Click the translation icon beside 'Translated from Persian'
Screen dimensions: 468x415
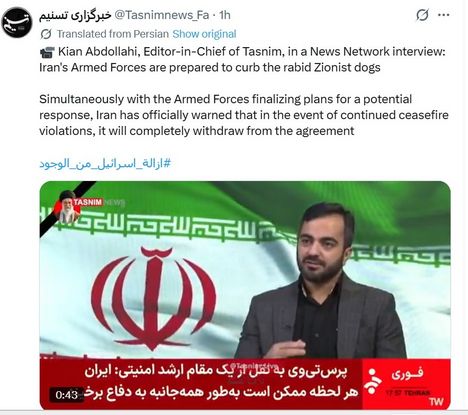pyautogui.click(x=46, y=34)
